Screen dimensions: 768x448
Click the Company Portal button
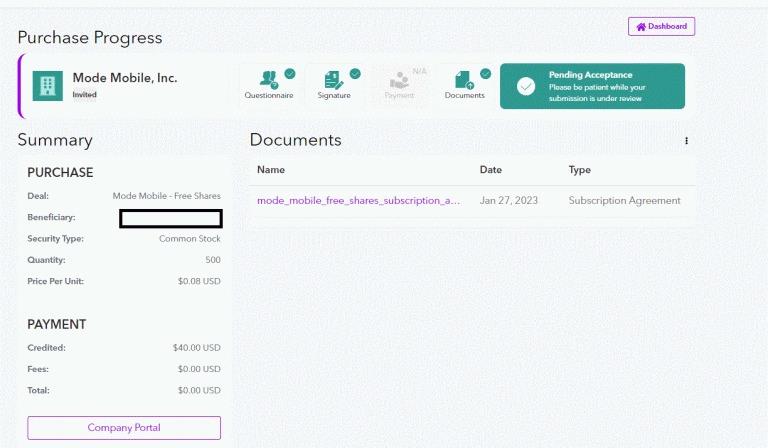point(124,427)
